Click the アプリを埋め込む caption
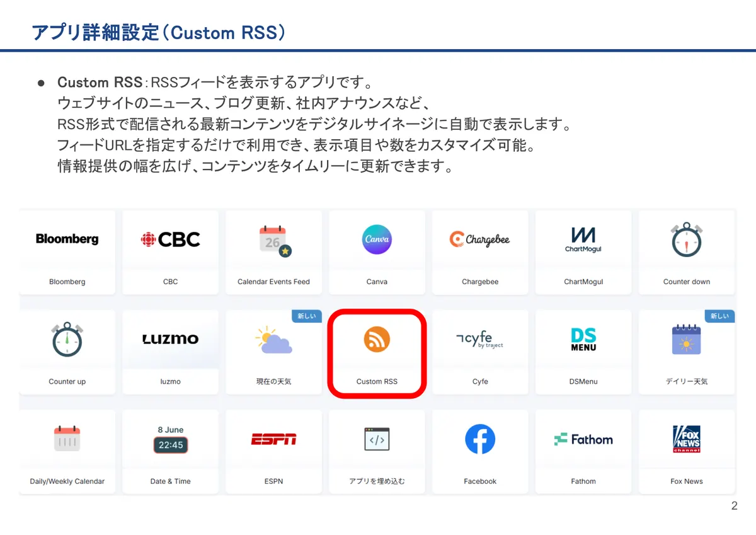Screen dimensions: 756x535 click(x=377, y=481)
